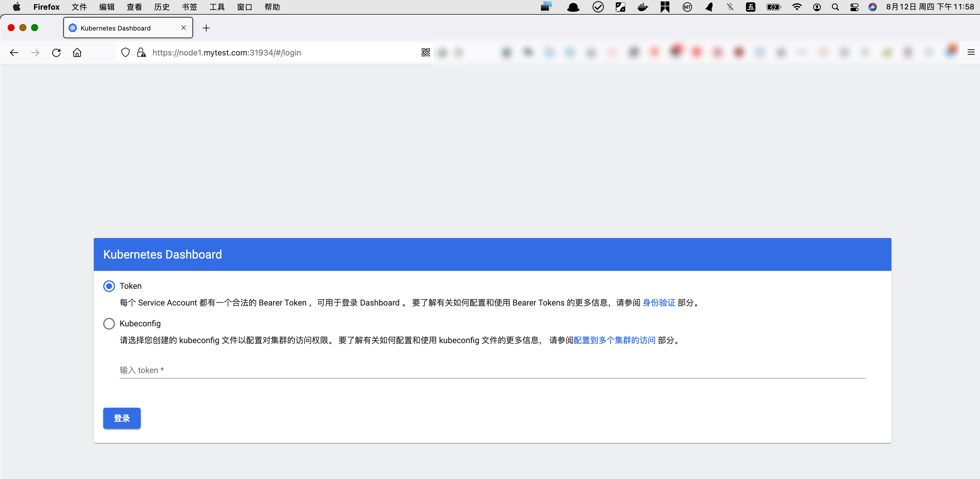Open the 工具 menu
Viewport: 980px width, 479px height.
217,7
